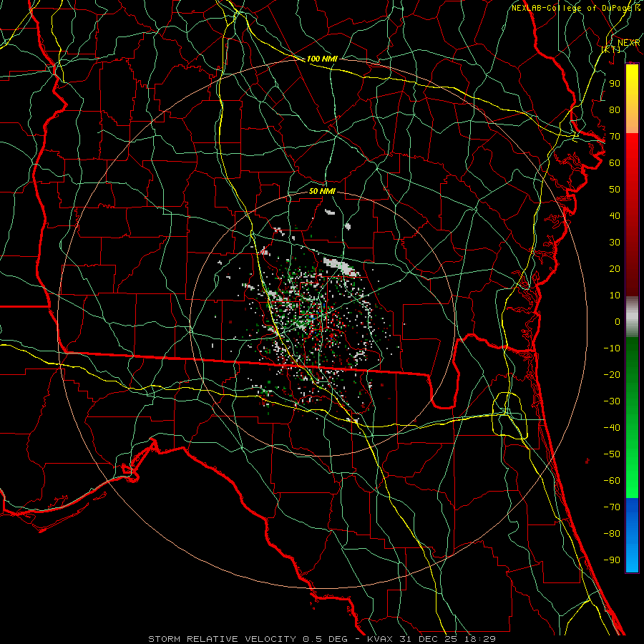The image size is (644, 644).
Task: Click the -40 value on the velocity scale
Action: pyautogui.click(x=612, y=428)
